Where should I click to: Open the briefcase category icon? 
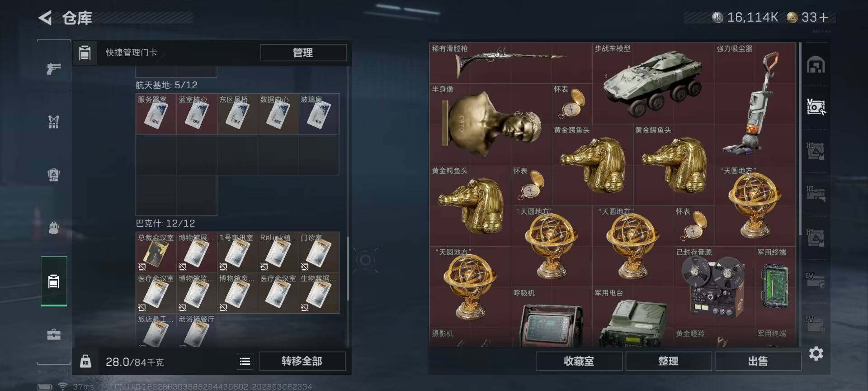54,334
